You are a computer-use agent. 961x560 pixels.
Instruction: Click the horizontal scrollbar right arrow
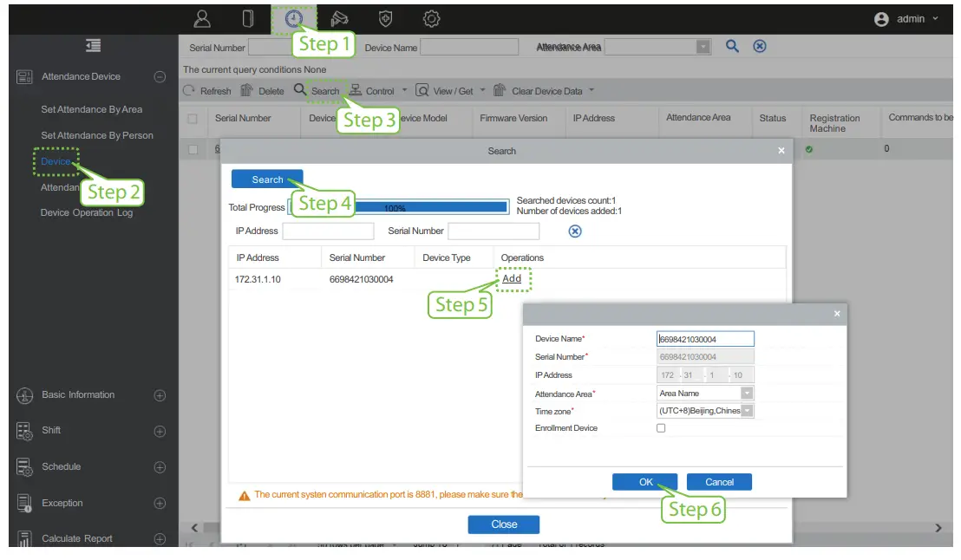point(938,528)
